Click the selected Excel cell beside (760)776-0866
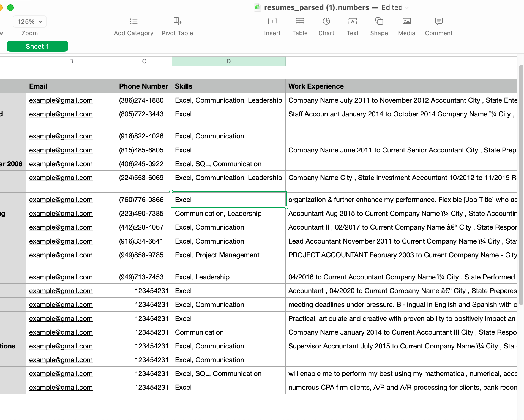 [229, 200]
